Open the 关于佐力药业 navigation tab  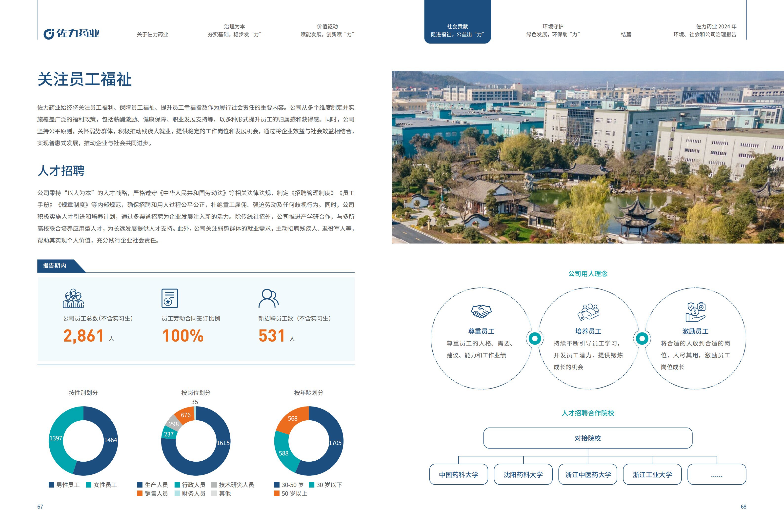[153, 34]
